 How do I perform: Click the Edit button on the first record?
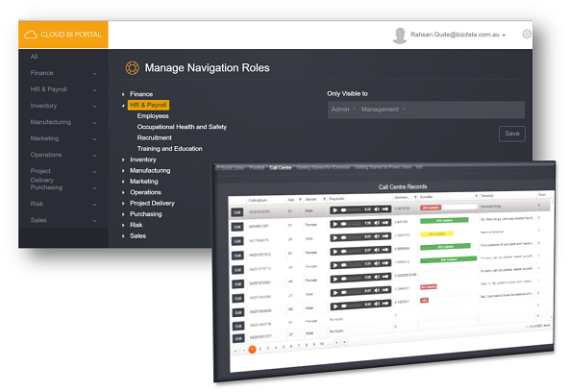click(x=237, y=212)
